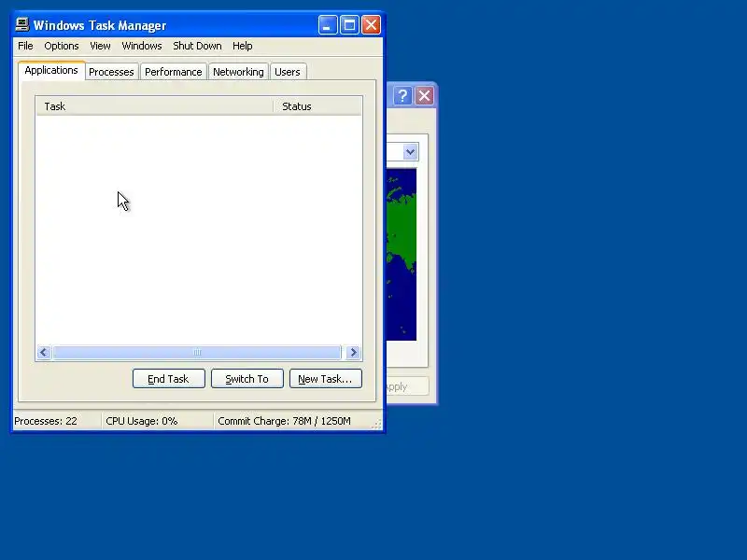Click the Processes: 22 status text

point(46,421)
